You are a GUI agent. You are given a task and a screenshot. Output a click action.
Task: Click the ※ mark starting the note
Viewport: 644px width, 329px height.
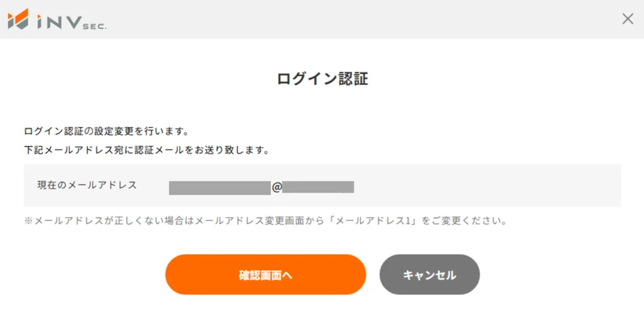click(x=28, y=221)
